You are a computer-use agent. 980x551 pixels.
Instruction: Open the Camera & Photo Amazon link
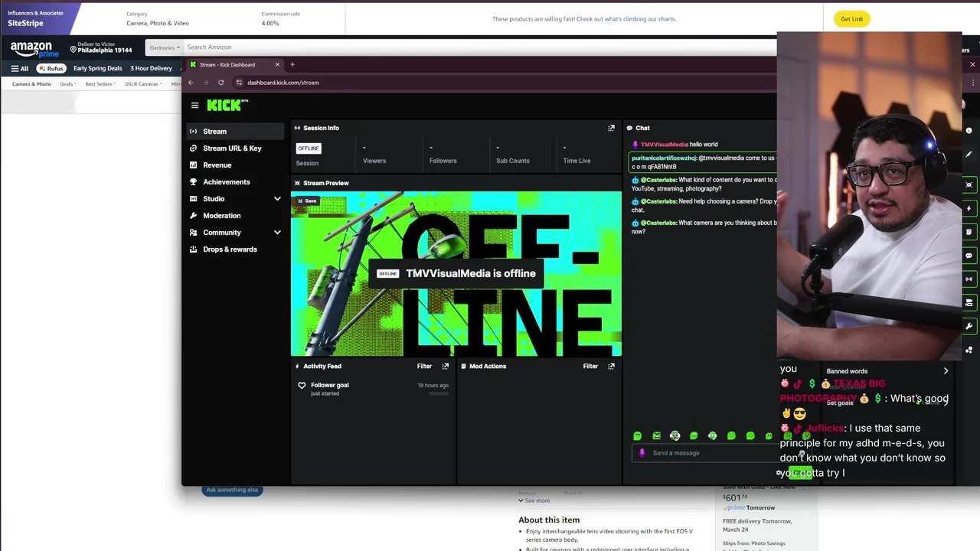click(31, 84)
